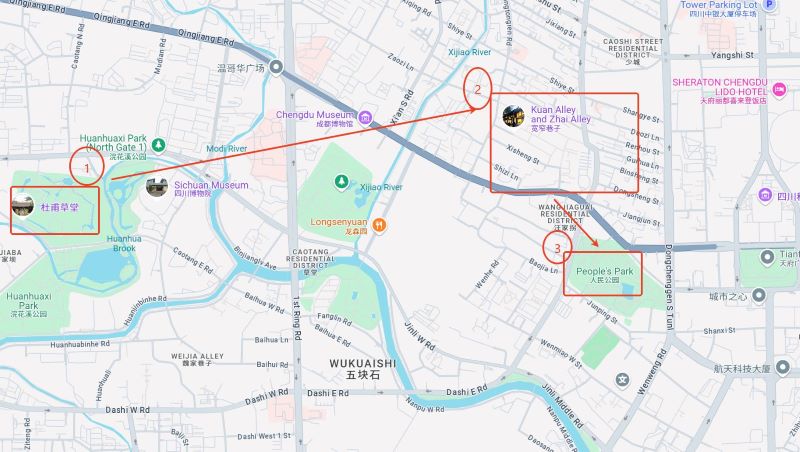Viewport: 800px width, 452px height.
Task: Select the 航天科技大厦 gray location marker
Action: [783, 367]
